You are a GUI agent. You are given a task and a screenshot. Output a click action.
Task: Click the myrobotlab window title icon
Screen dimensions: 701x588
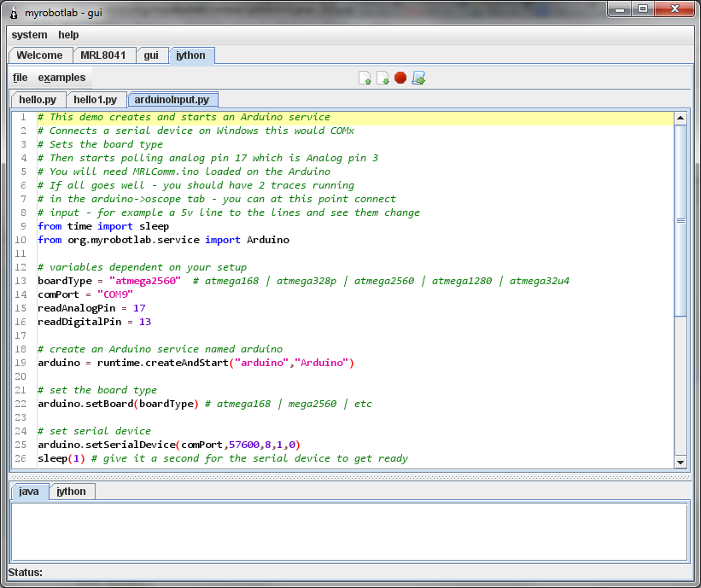[x=14, y=13]
